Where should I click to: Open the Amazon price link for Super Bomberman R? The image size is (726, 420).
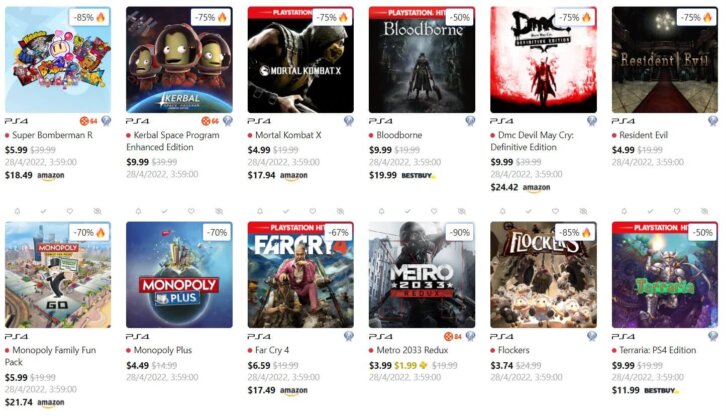coord(35,176)
